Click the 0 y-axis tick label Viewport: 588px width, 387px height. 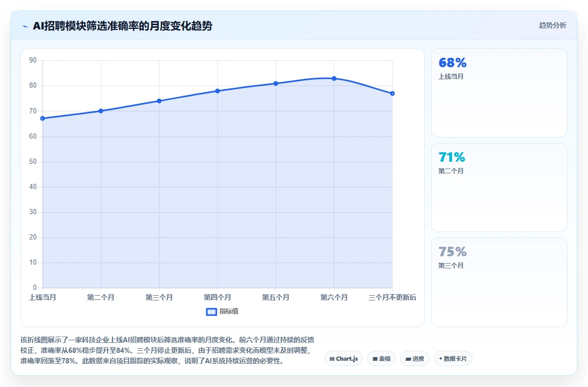click(x=35, y=288)
